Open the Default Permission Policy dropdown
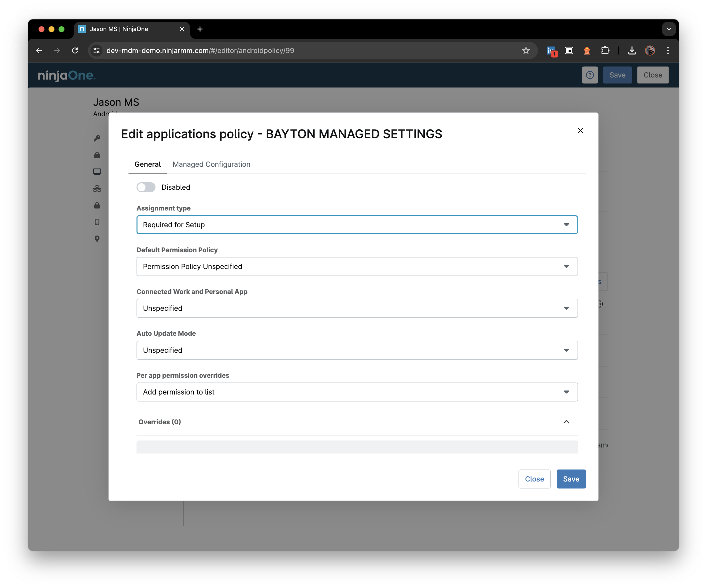 [x=356, y=266]
